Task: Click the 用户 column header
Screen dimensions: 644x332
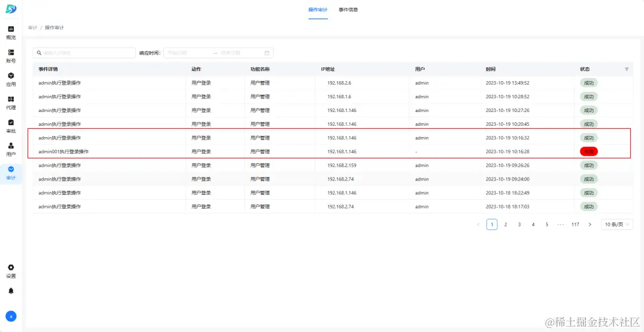Action: 420,69
